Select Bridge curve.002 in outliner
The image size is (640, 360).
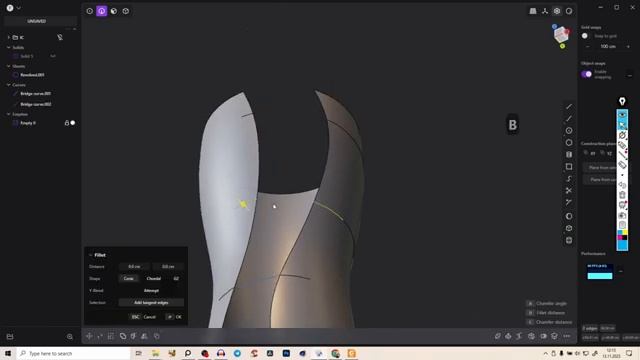pyautogui.click(x=36, y=104)
